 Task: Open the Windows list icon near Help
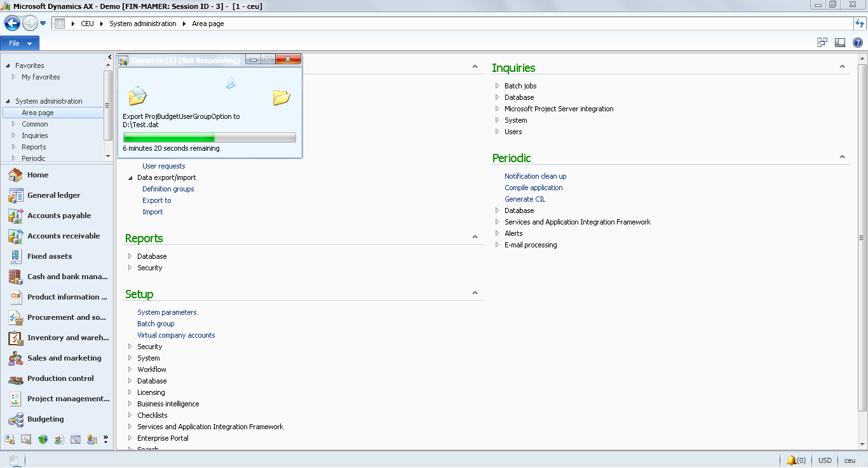click(822, 43)
